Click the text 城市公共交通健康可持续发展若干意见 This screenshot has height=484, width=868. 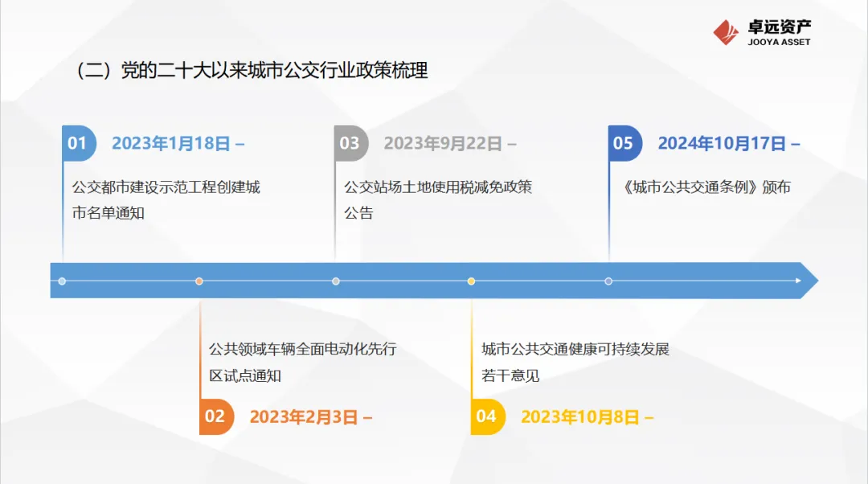[575, 362]
